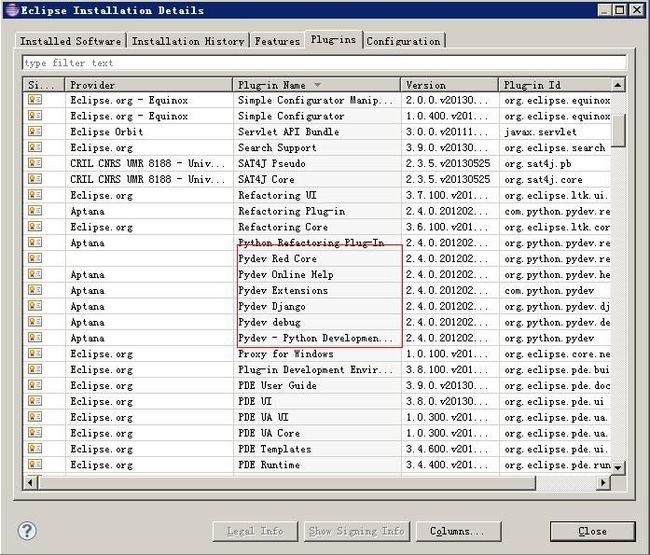The width and height of the screenshot is (650, 555).
Task: Open the Columns... dialog button
Action: (x=458, y=531)
